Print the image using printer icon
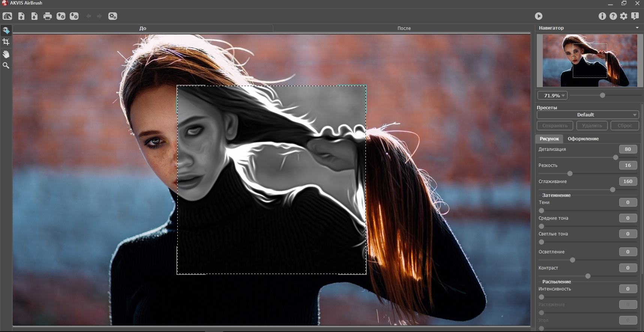Screen dimensions: 644x332 (48, 16)
